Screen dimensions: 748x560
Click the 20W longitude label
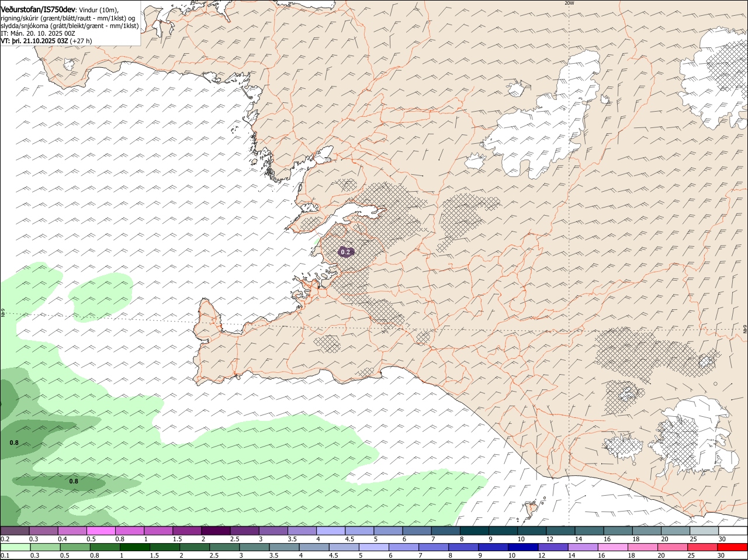coord(569,3)
